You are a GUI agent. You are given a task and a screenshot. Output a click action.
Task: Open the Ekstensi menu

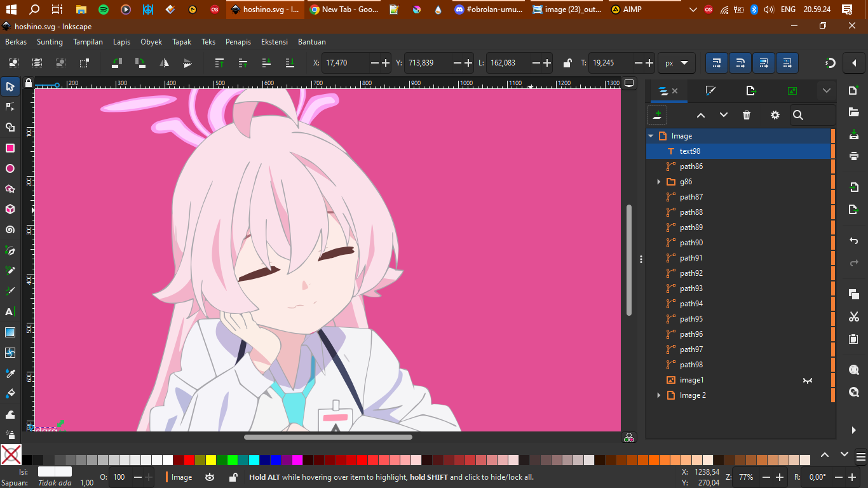[x=275, y=42]
